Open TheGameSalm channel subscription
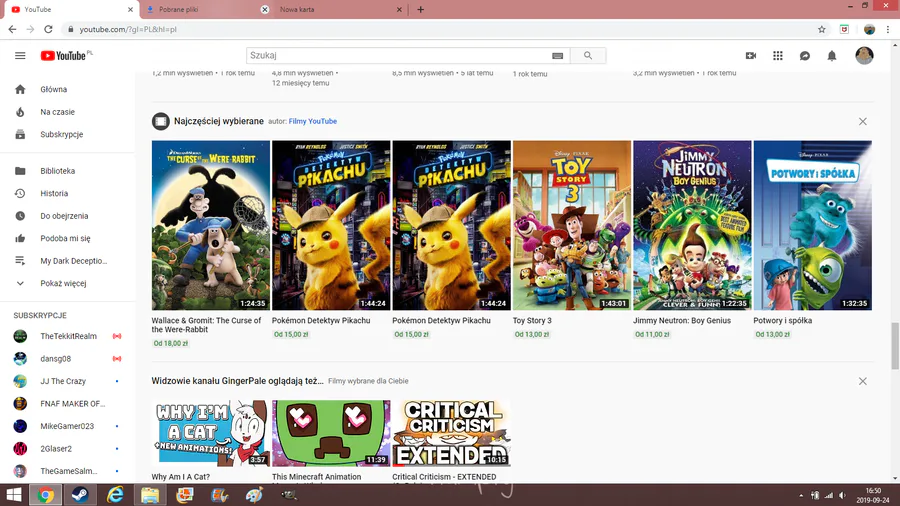The height and width of the screenshot is (506, 900). click(68, 471)
